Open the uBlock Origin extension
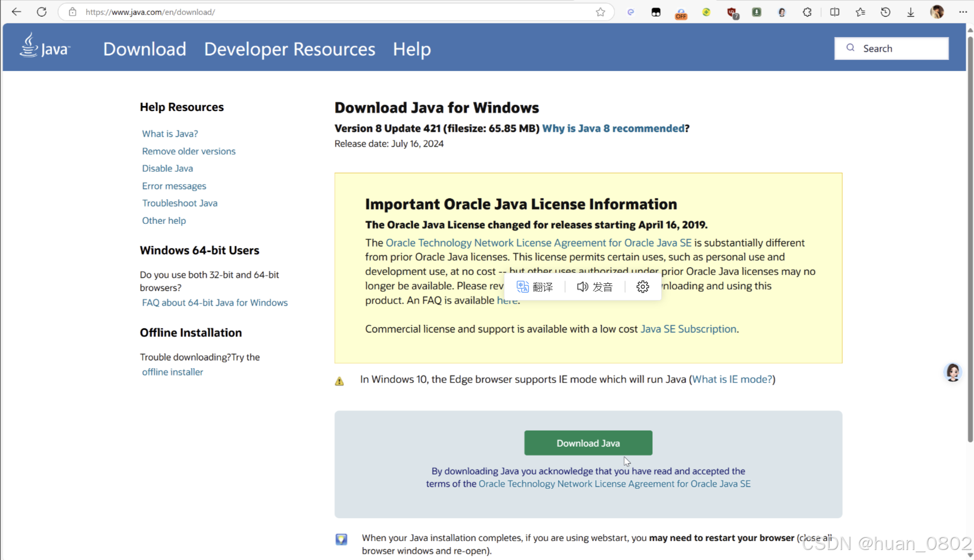The image size is (974, 560). (732, 12)
